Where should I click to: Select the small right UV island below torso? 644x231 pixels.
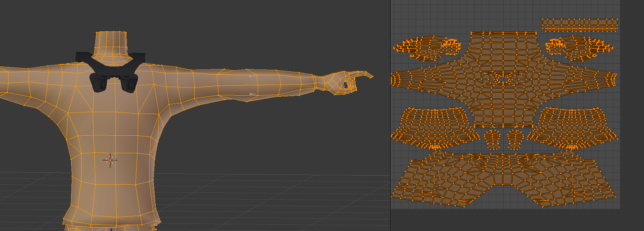click(515, 139)
